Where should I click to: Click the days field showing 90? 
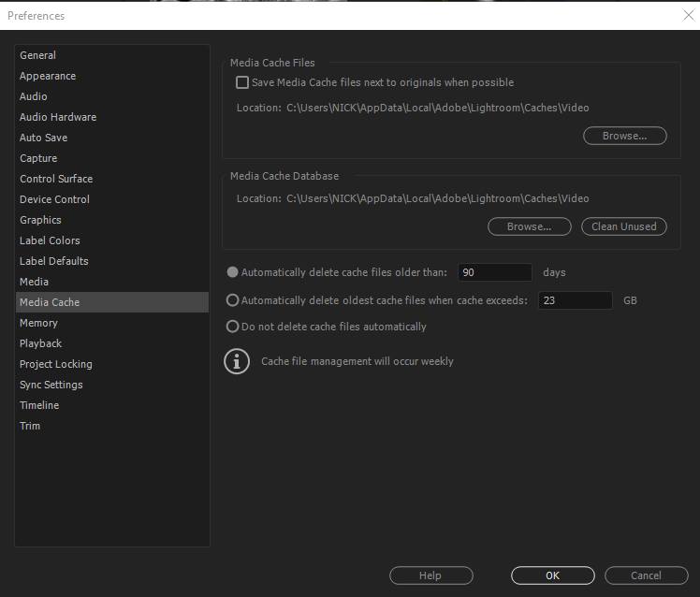[x=495, y=272]
